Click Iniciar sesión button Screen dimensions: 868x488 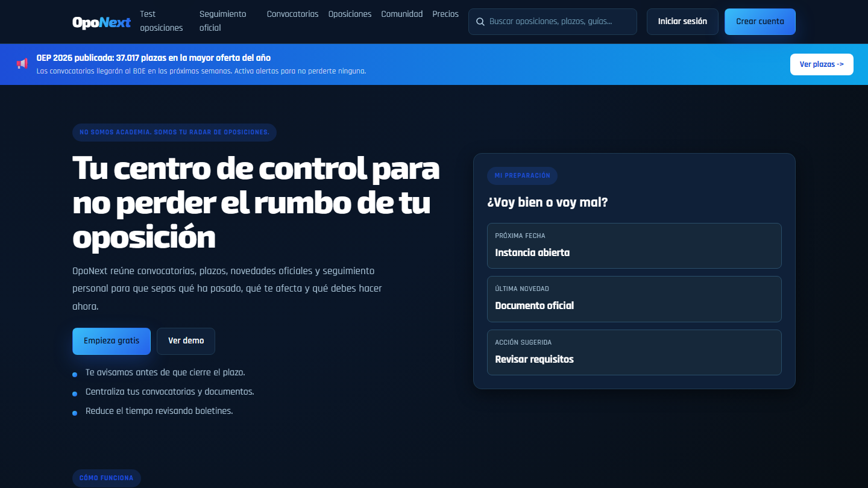point(682,22)
